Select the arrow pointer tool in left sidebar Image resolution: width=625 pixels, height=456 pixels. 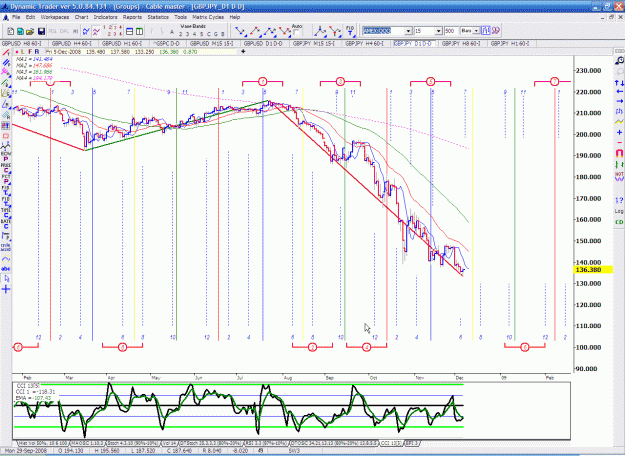click(6, 279)
